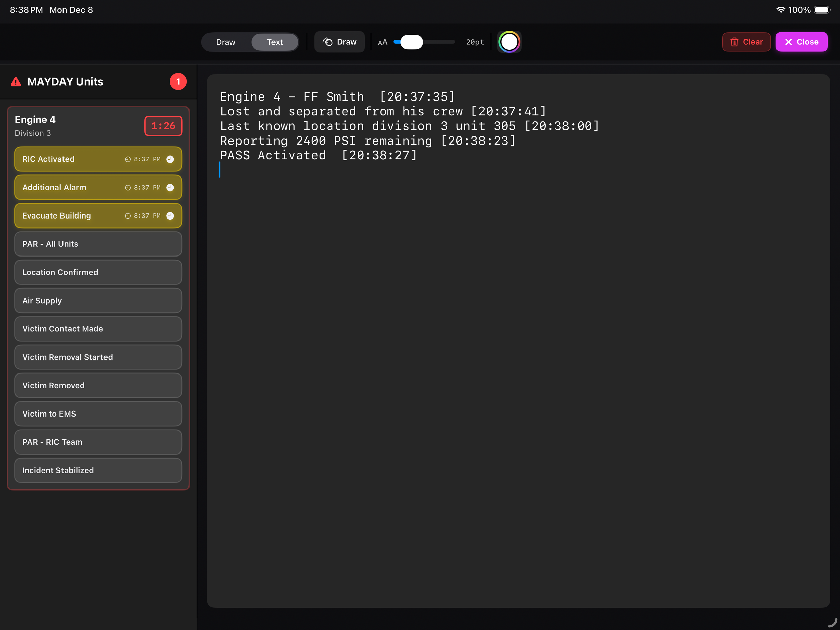Viewport: 840px width, 630px height.
Task: Switch to Draw mode tab
Action: [x=225, y=42]
